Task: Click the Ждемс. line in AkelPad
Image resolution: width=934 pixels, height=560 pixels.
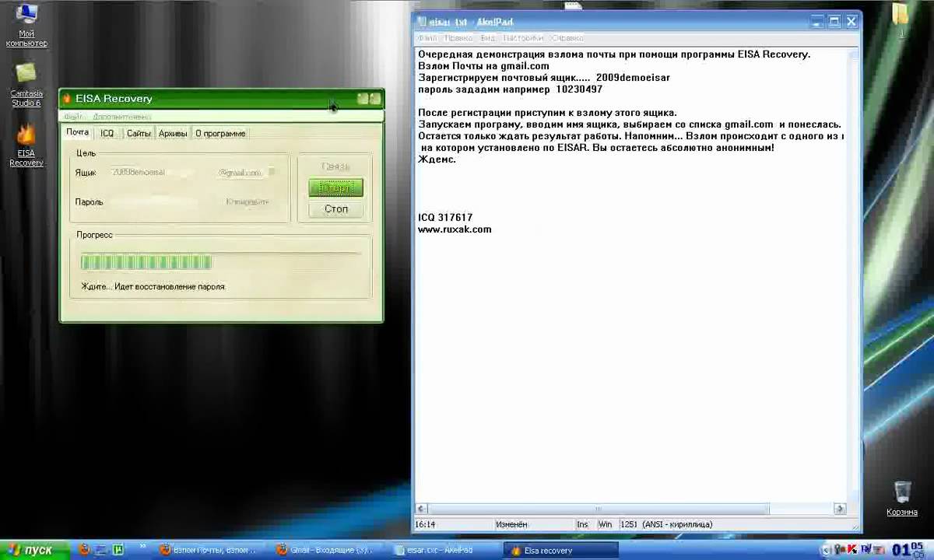Action: click(437, 159)
